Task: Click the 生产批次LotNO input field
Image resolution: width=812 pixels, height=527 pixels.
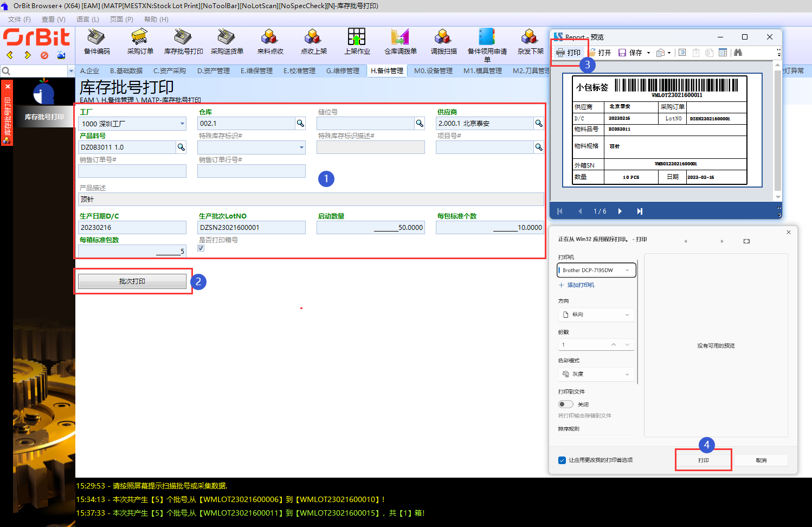Action: pos(252,228)
